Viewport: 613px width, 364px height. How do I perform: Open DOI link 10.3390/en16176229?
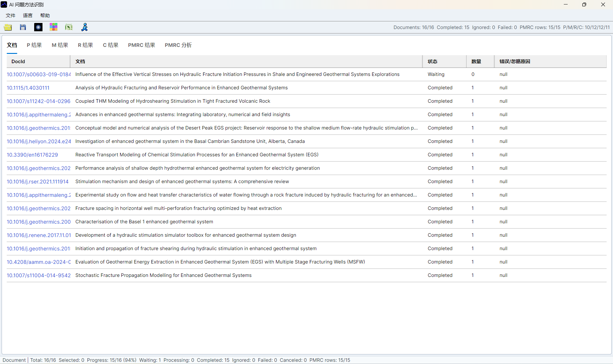[32, 155]
